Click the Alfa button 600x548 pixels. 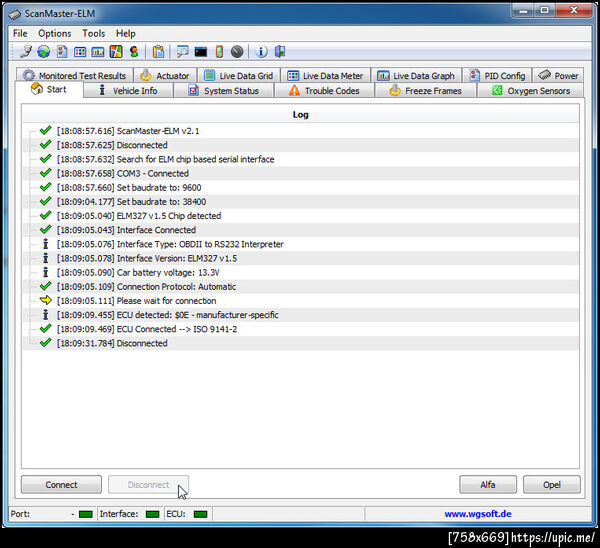(x=488, y=484)
